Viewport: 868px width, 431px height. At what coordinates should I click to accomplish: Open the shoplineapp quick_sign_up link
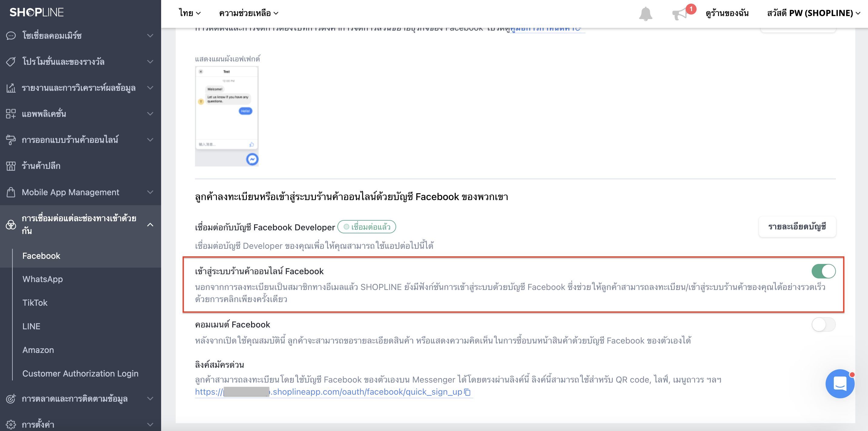tap(329, 392)
